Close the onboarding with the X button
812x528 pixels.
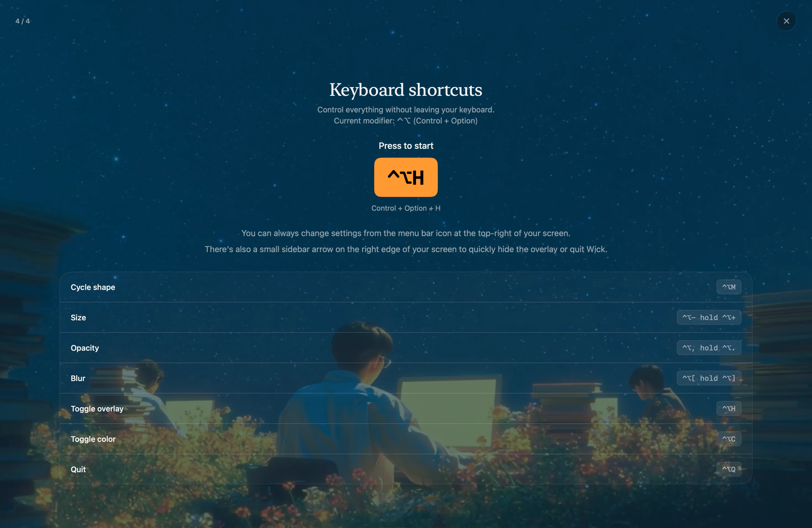pyautogui.click(x=786, y=21)
